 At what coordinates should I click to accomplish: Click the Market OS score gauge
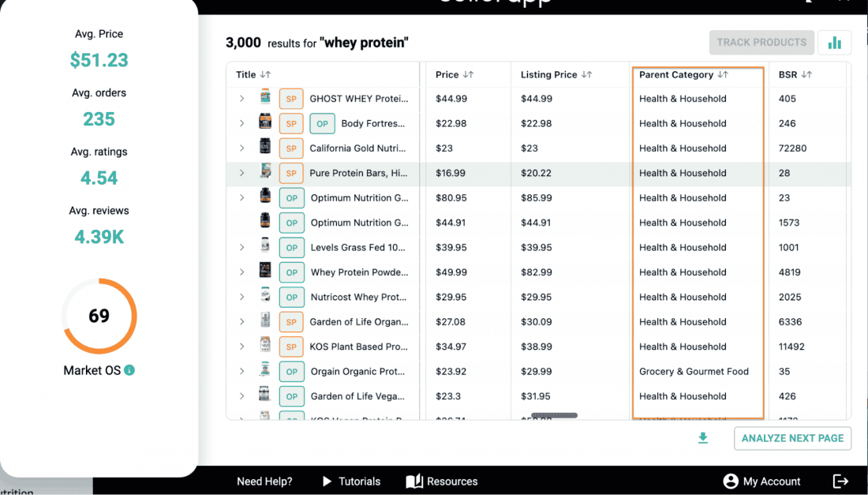[99, 316]
